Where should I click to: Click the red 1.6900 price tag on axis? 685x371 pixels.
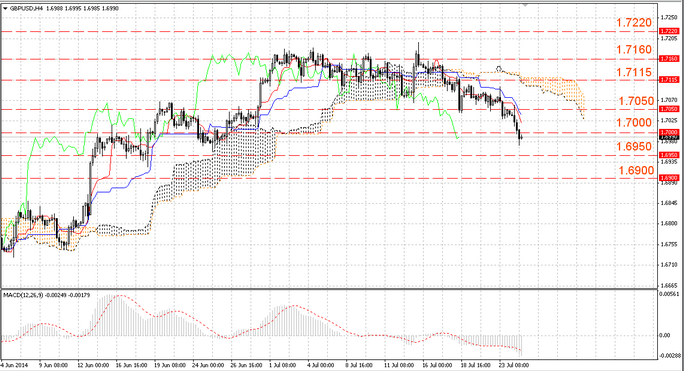669,178
